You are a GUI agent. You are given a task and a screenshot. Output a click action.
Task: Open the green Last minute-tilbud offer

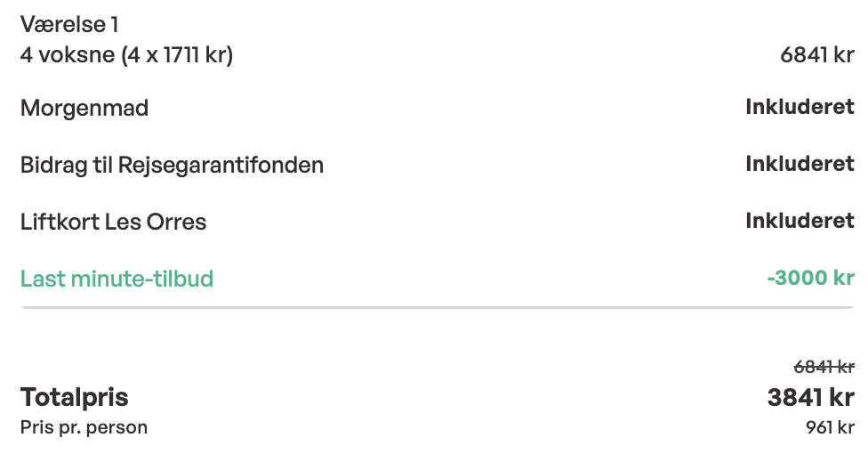pyautogui.click(x=117, y=279)
